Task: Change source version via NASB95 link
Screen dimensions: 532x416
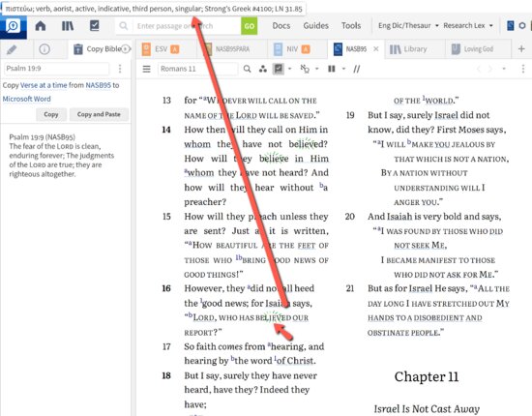Action: click(x=98, y=85)
